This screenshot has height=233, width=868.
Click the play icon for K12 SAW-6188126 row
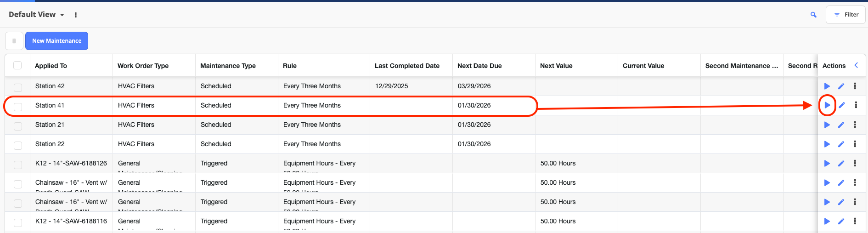click(x=827, y=163)
